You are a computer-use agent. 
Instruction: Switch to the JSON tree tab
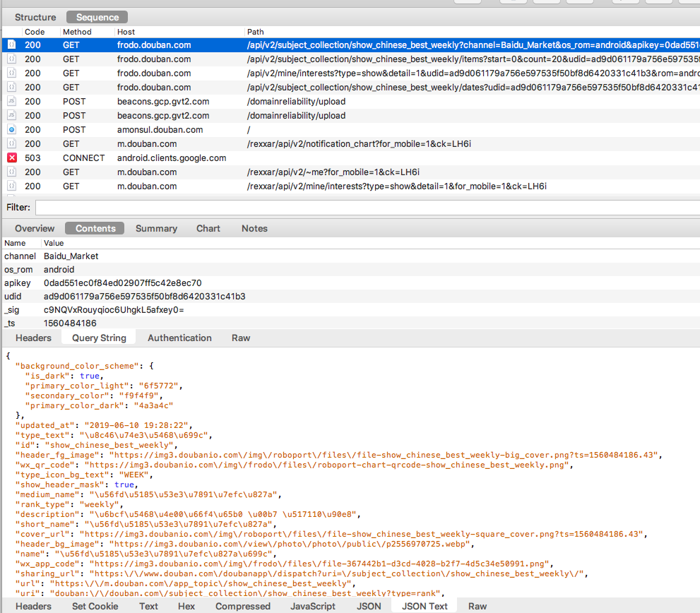pyautogui.click(x=369, y=606)
